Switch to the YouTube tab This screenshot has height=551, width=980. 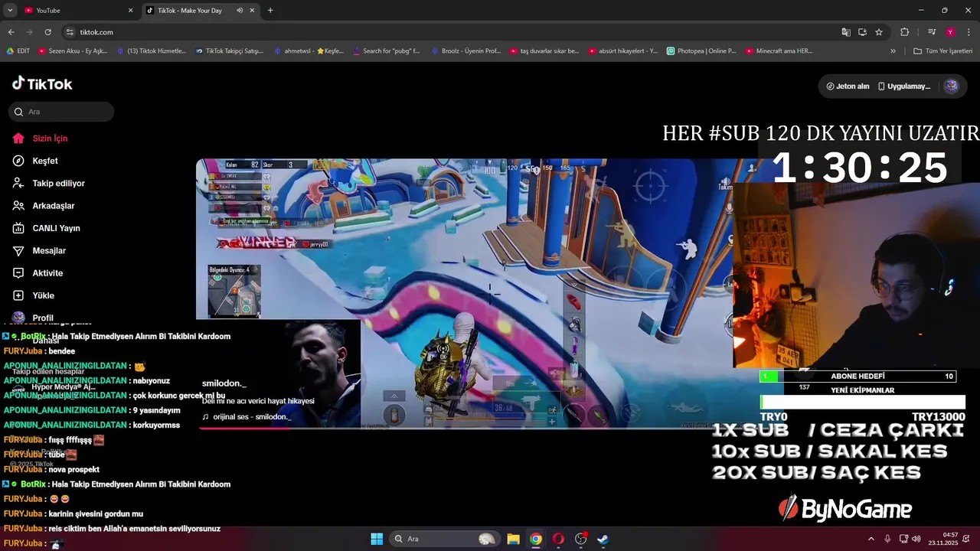77,10
